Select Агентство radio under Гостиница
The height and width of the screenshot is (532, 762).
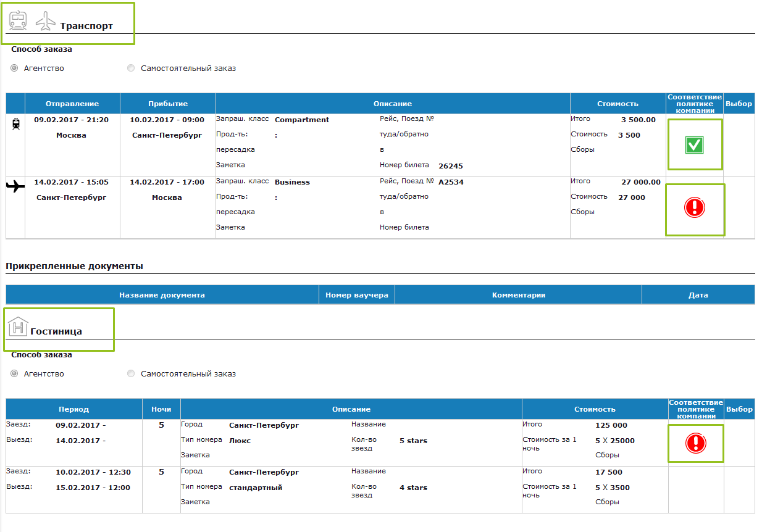pyautogui.click(x=14, y=374)
